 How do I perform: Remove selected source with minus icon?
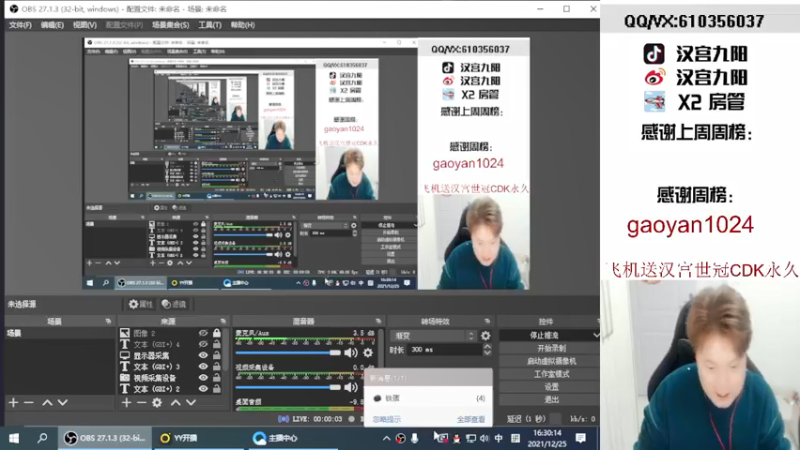(141, 403)
